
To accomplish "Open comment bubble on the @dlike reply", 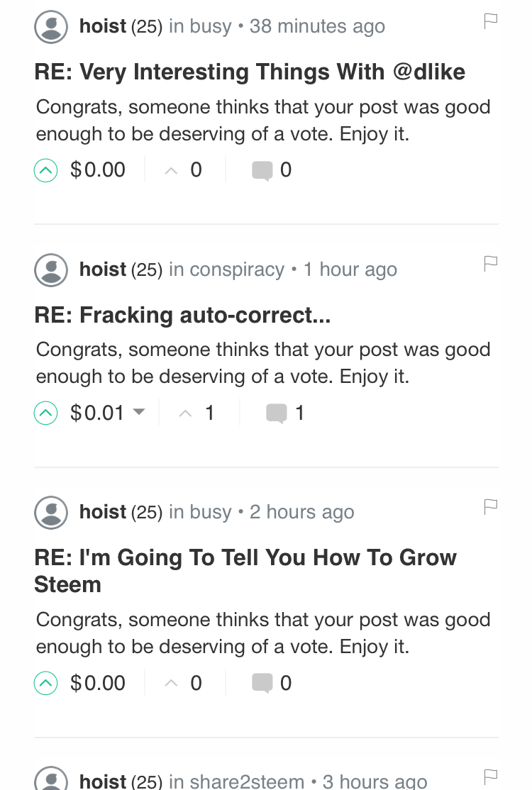I will point(262,170).
